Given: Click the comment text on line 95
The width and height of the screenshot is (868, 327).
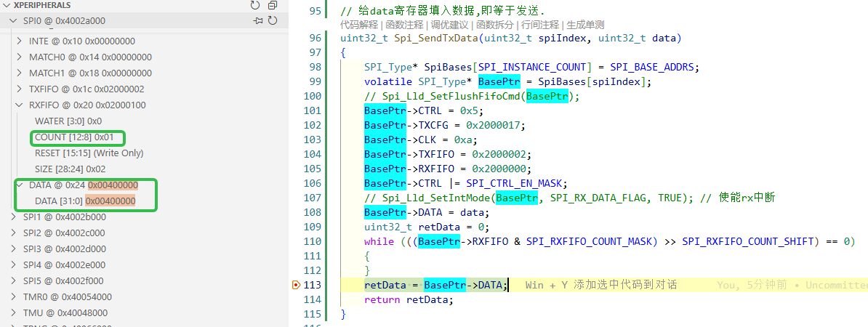Looking at the screenshot, I should click(443, 11).
